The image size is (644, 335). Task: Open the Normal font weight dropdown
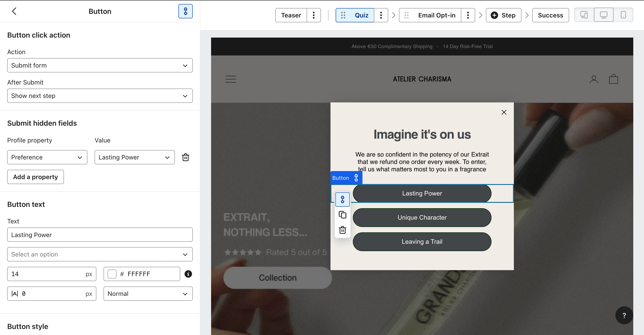148,294
